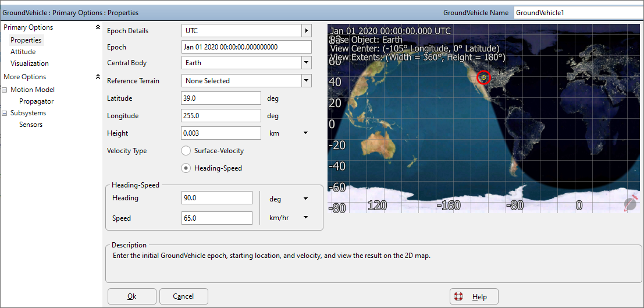Click the compass icon on the 2D map

(x=631, y=204)
